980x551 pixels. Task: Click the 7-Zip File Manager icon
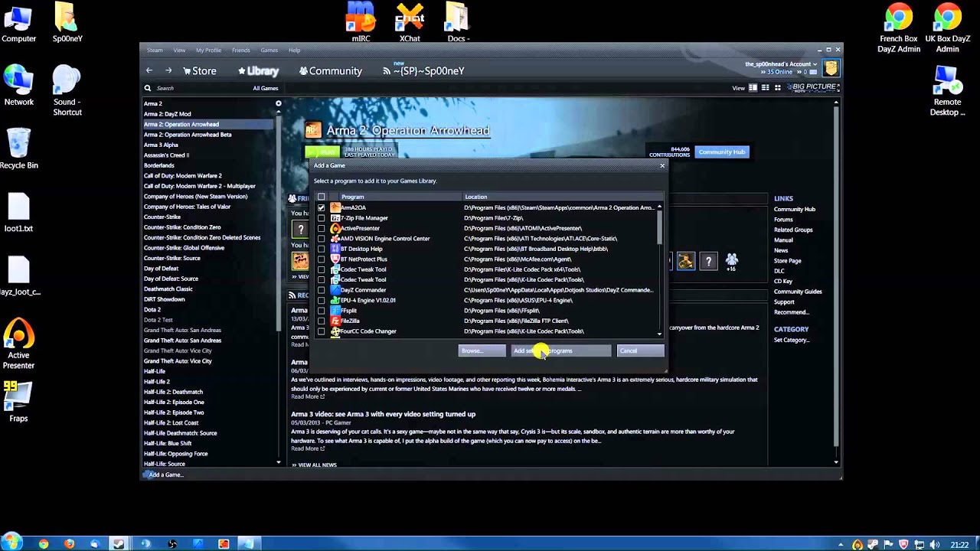point(335,218)
